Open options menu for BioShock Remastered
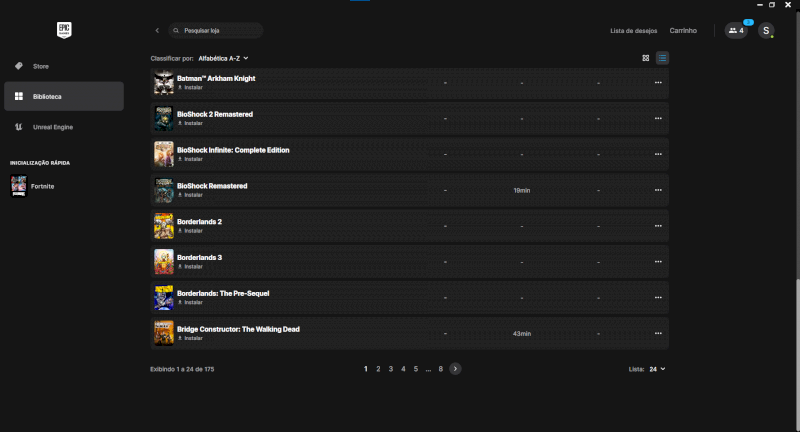Screen dimensions: 800x432 pos(658,190)
